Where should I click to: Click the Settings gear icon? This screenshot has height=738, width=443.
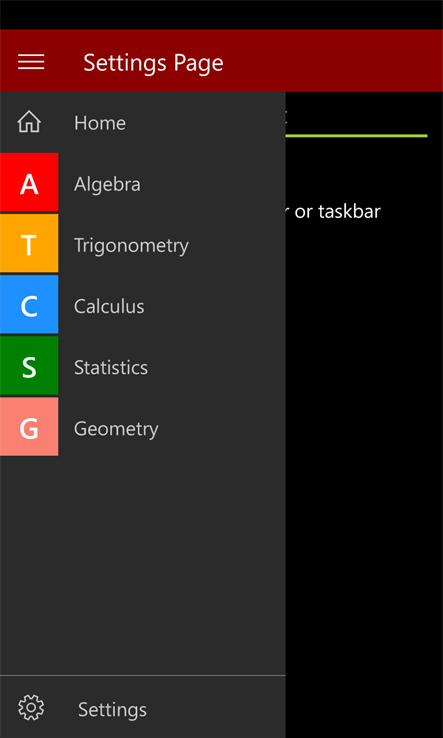coord(31,707)
